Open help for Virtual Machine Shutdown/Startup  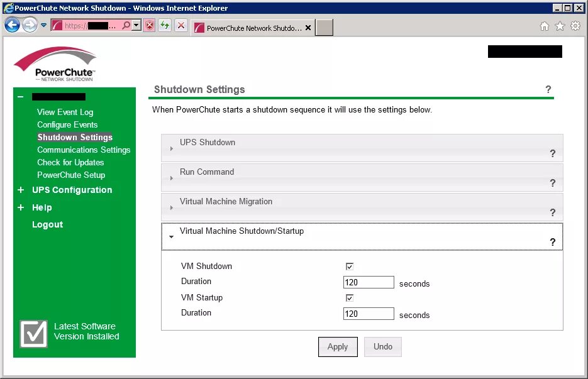(x=552, y=242)
